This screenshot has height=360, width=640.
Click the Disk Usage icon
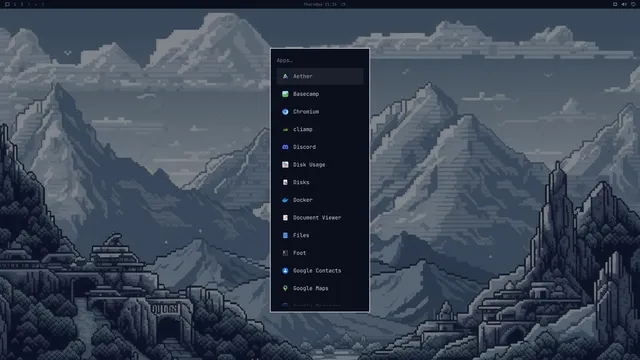285,164
